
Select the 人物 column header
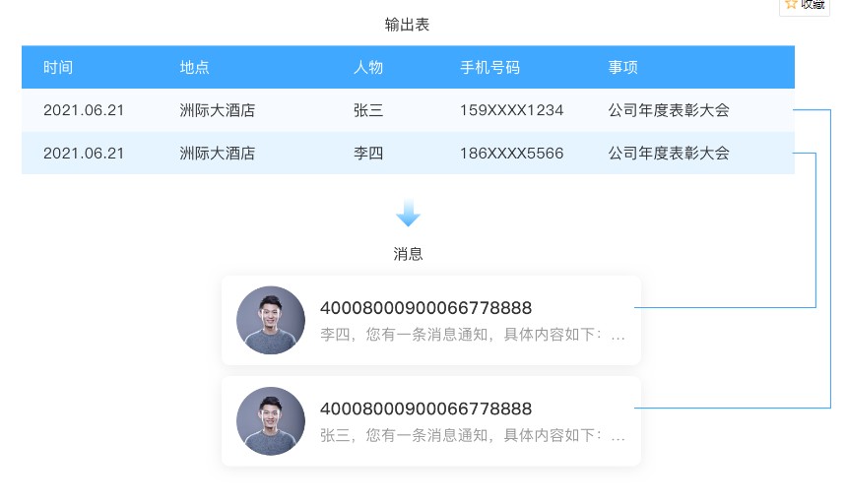pyautogui.click(x=367, y=67)
